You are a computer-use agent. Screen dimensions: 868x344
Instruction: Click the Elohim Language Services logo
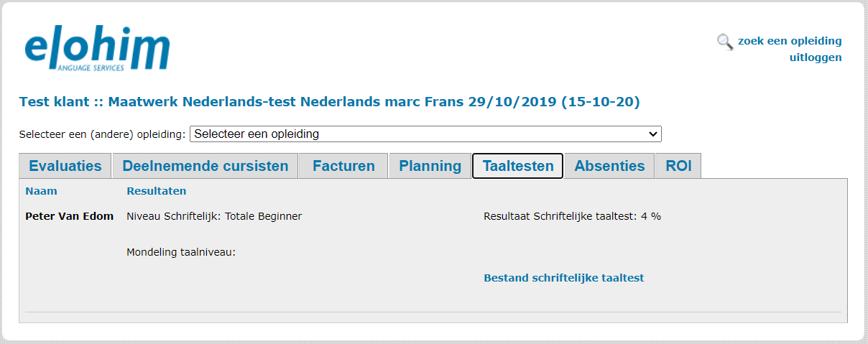tap(97, 51)
